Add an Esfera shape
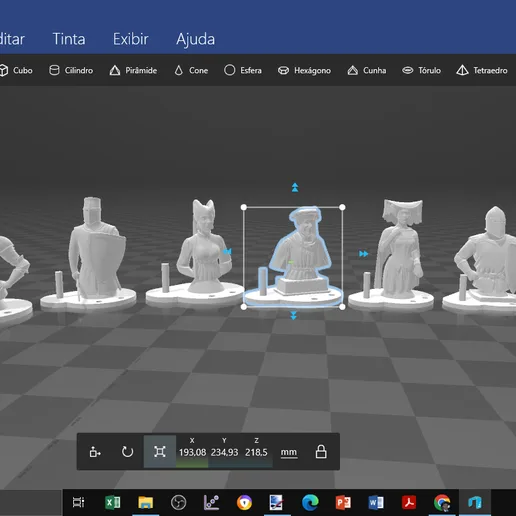Image resolution: width=516 pixels, height=516 pixels. (243, 70)
